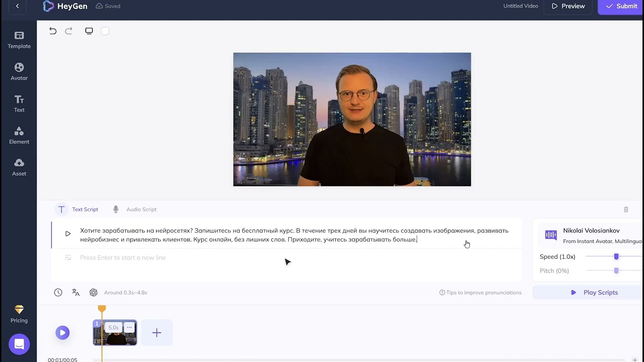Click the Around 0.3s~4.8s duration text

click(126, 292)
